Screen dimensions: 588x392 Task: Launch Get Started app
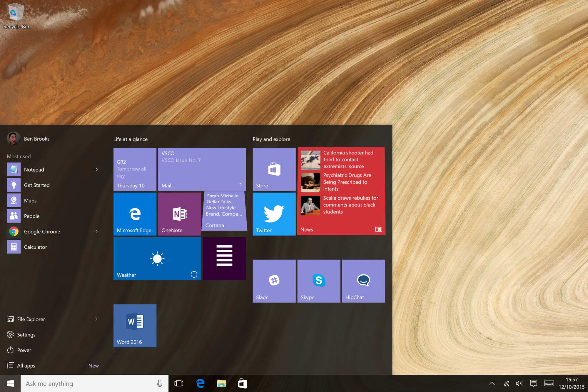(53, 185)
